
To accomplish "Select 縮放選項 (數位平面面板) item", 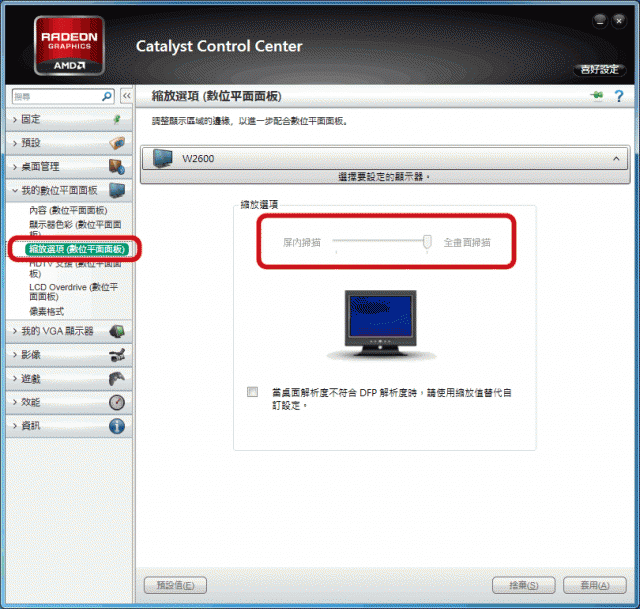I will click(77, 249).
